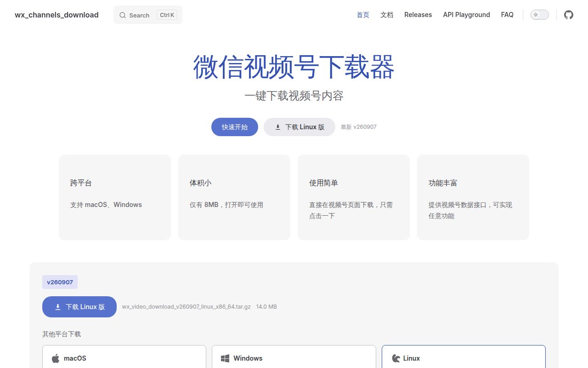The width and height of the screenshot is (588, 368).
Task: Open the Search box
Action: click(148, 15)
